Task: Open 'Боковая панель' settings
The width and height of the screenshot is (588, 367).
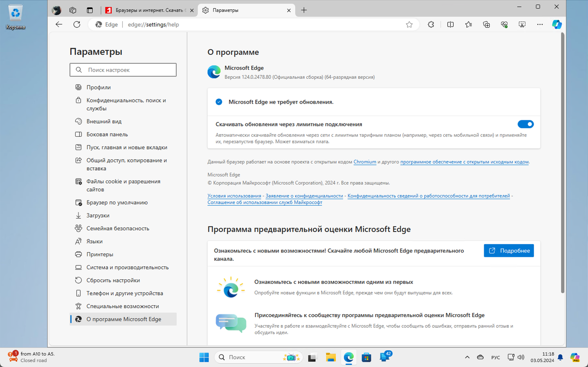Action: pyautogui.click(x=123, y=134)
